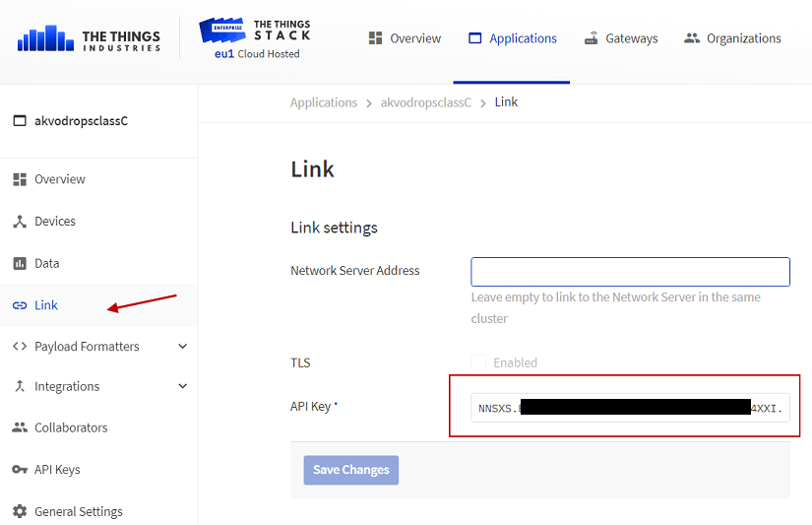Click The Things Stack Enterprise logo
Image resolution: width=812 pixels, height=525 pixels.
[255, 32]
